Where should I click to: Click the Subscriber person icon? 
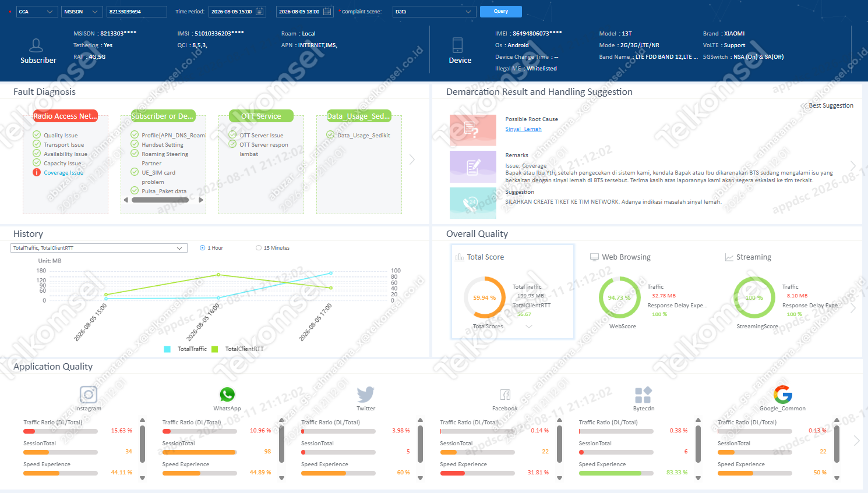point(36,45)
